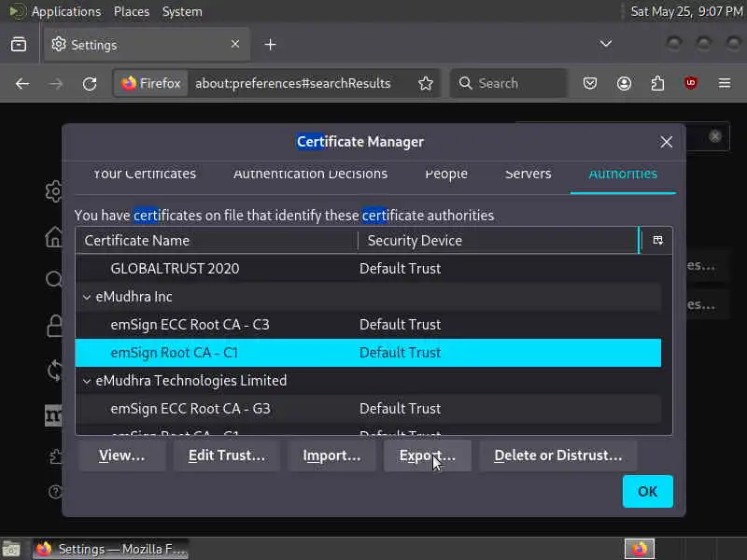Select the Authorities tab
Viewport: 747px width, 560px height.
623,174
